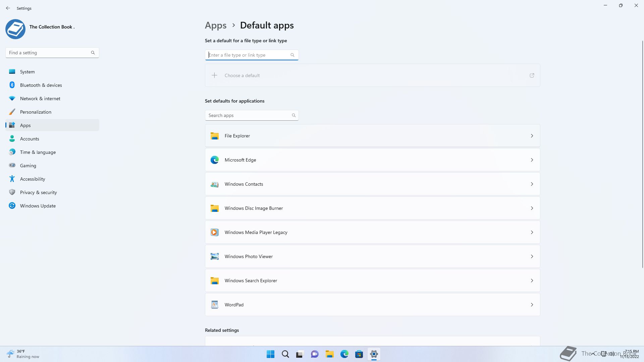This screenshot has height=362, width=644.
Task: Click the Find a setting search box
Action: click(x=52, y=53)
